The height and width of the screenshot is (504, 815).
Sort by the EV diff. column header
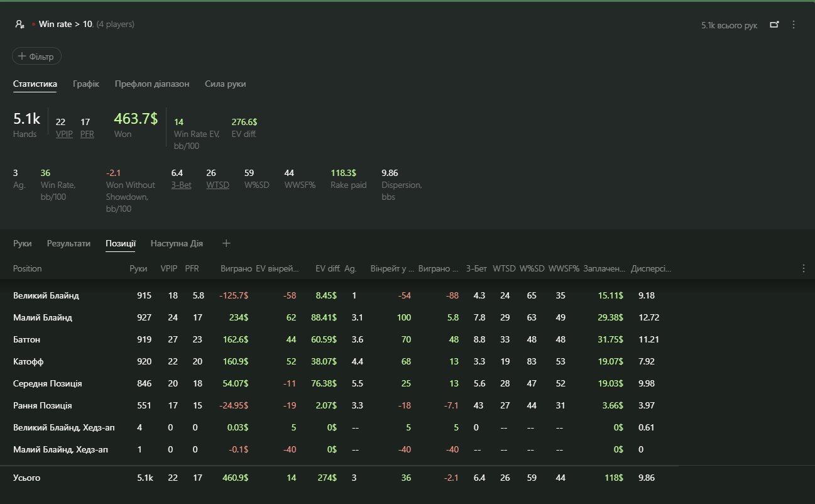click(x=327, y=268)
